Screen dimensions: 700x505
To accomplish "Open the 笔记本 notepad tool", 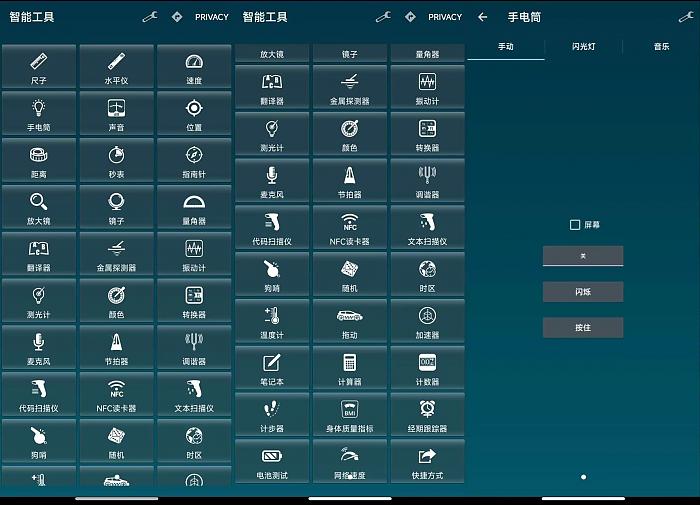I will click(x=272, y=368).
